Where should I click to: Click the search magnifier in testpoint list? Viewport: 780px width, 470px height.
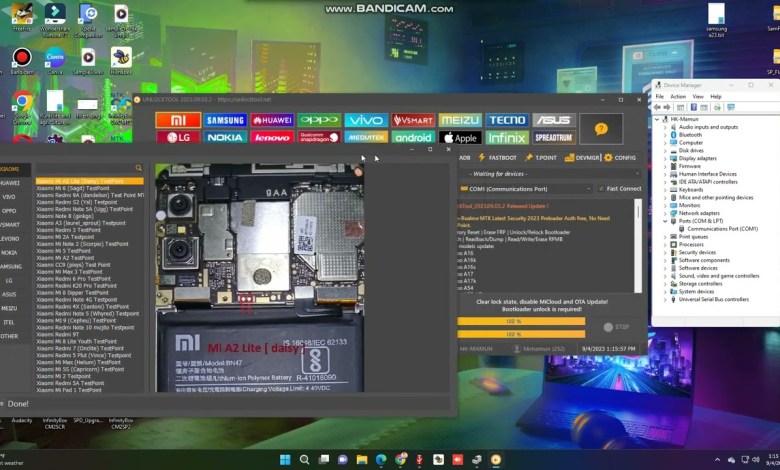(x=139, y=168)
